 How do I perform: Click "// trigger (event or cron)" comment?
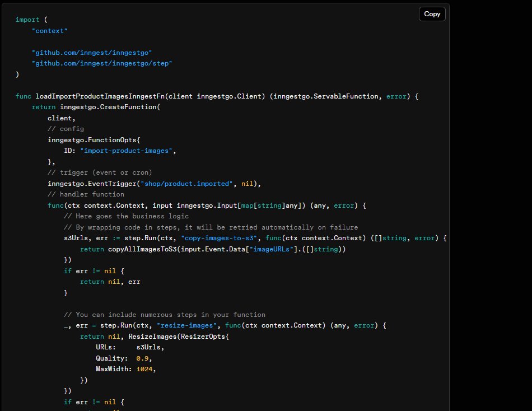tap(100, 172)
